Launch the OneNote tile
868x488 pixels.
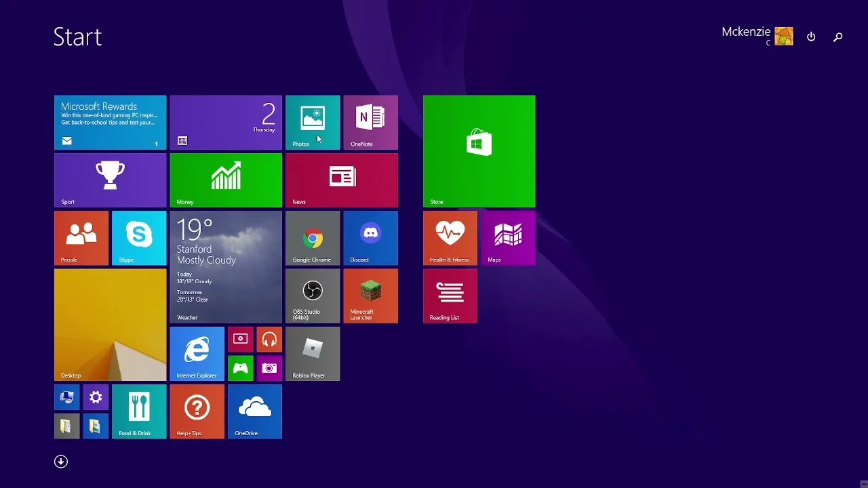(x=370, y=122)
